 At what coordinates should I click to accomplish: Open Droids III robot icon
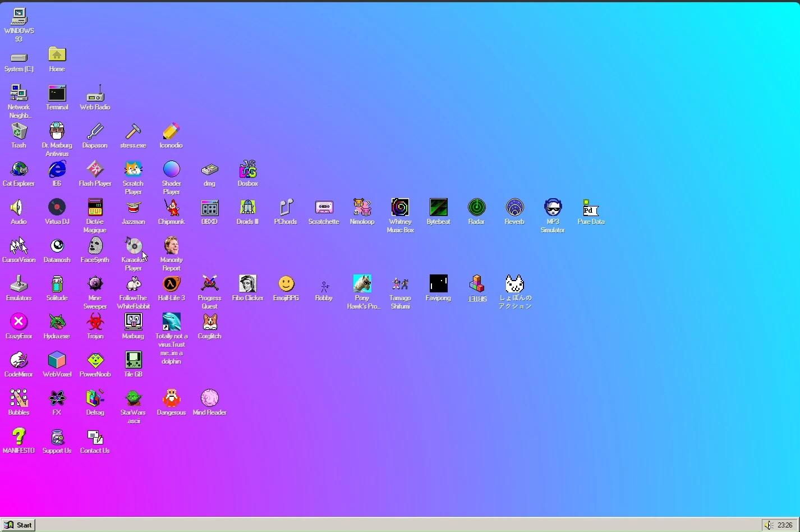click(x=247, y=208)
